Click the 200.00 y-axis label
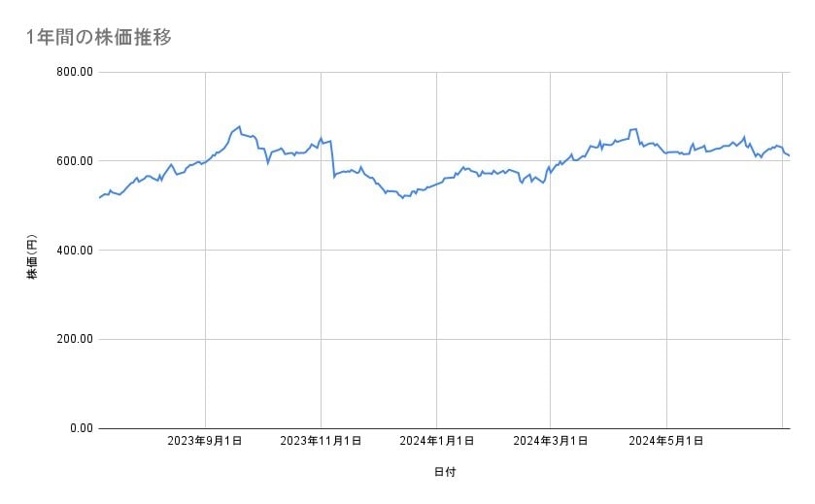 pos(75,339)
